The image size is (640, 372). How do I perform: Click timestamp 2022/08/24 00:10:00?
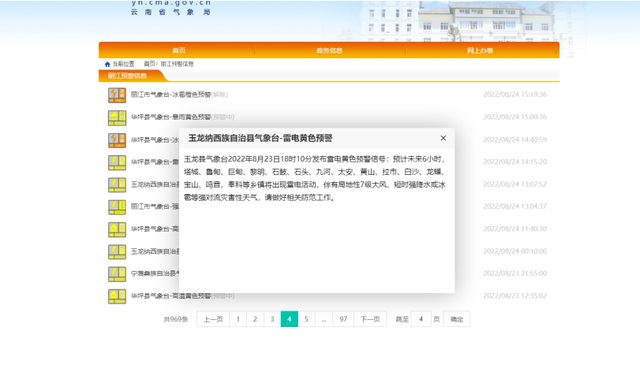coord(515,252)
